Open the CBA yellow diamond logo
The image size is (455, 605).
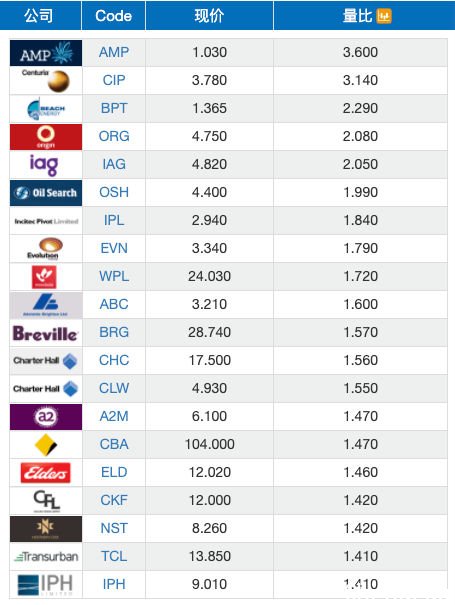(x=46, y=445)
